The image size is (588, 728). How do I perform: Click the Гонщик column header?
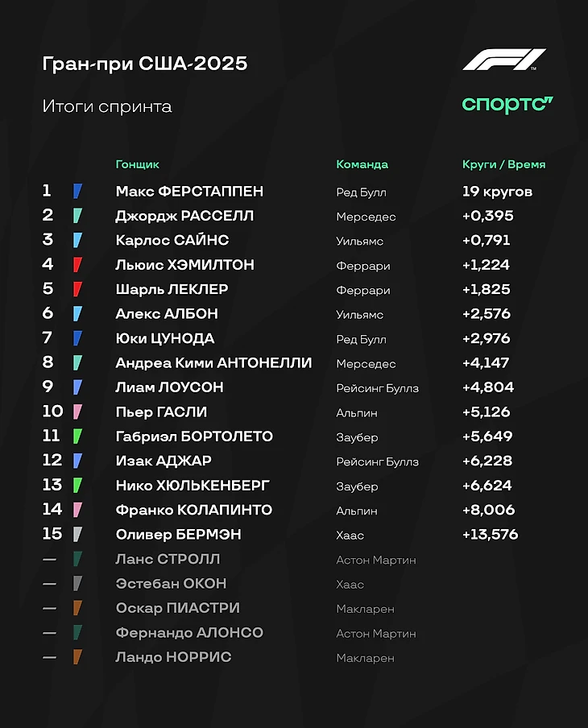point(137,164)
